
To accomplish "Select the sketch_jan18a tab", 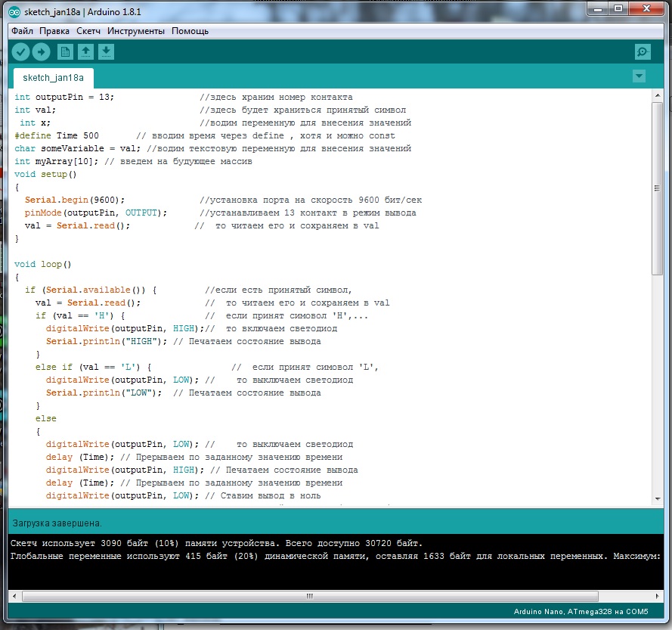I will click(53, 78).
